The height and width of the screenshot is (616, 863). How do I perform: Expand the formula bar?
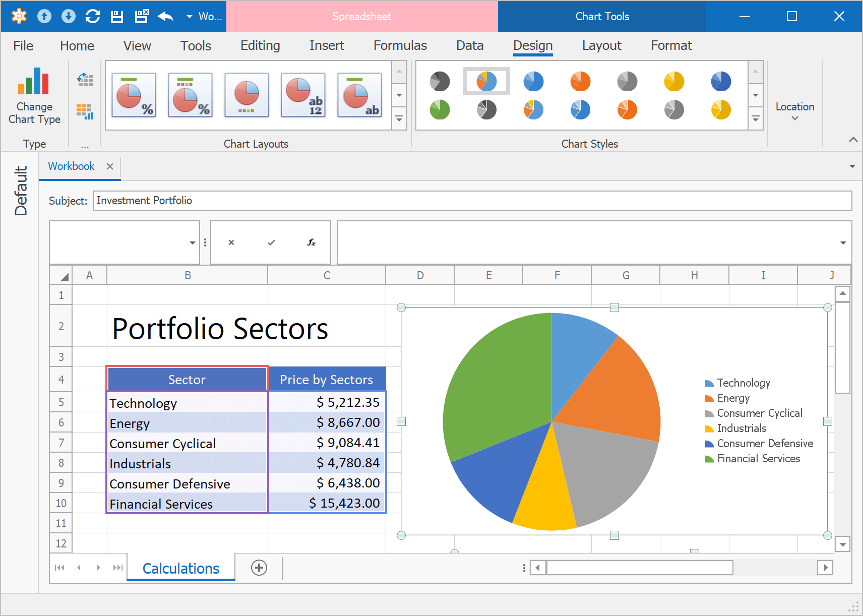point(843,243)
